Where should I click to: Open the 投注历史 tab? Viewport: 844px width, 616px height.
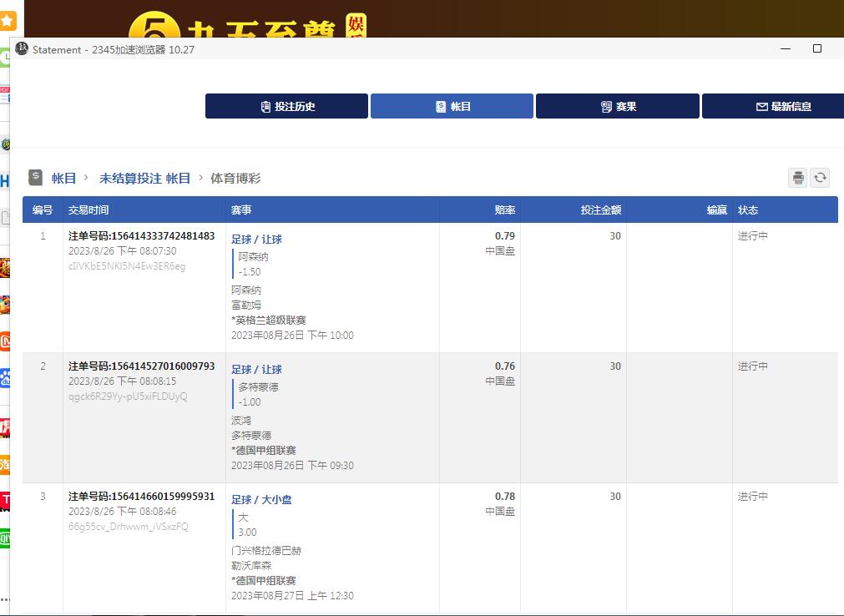click(286, 106)
